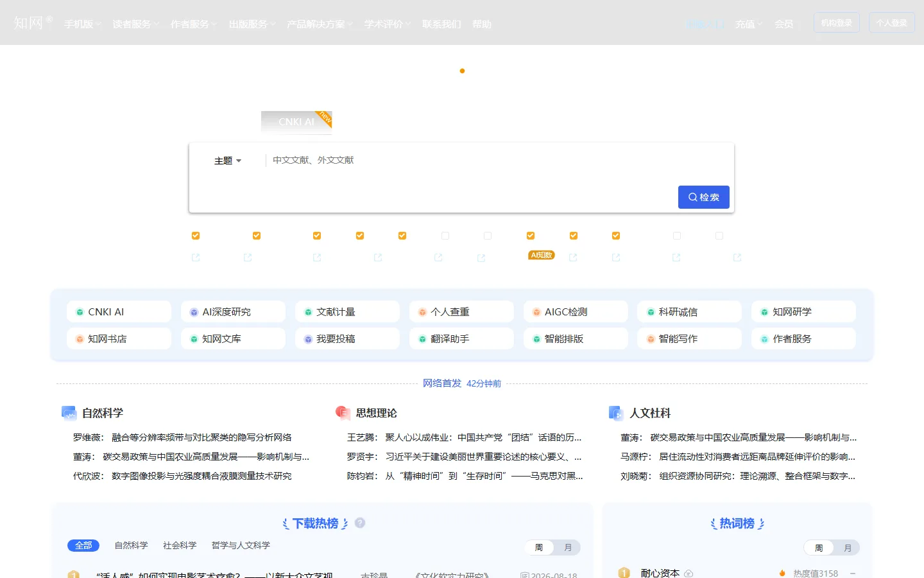
Task: Switch 热词榜 ranking to 月
Action: coord(848,548)
